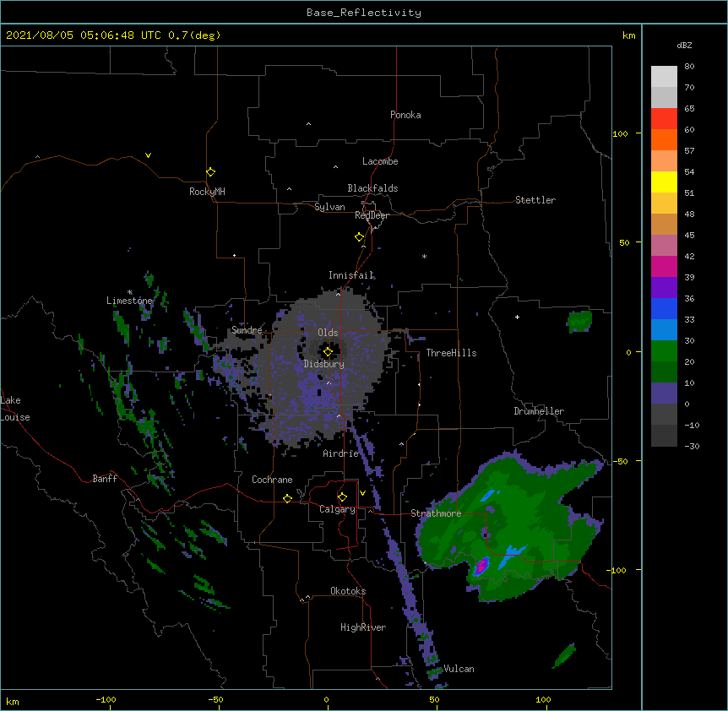The width and height of the screenshot is (728, 711).
Task: Click the yellow marker below Cochrane label
Action: coord(287,498)
